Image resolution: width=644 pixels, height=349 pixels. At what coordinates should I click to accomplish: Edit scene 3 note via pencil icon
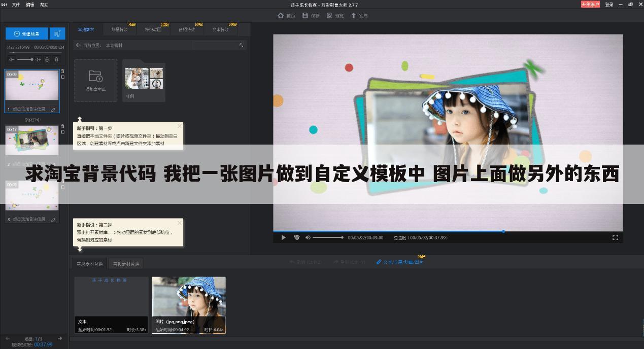pos(53,219)
